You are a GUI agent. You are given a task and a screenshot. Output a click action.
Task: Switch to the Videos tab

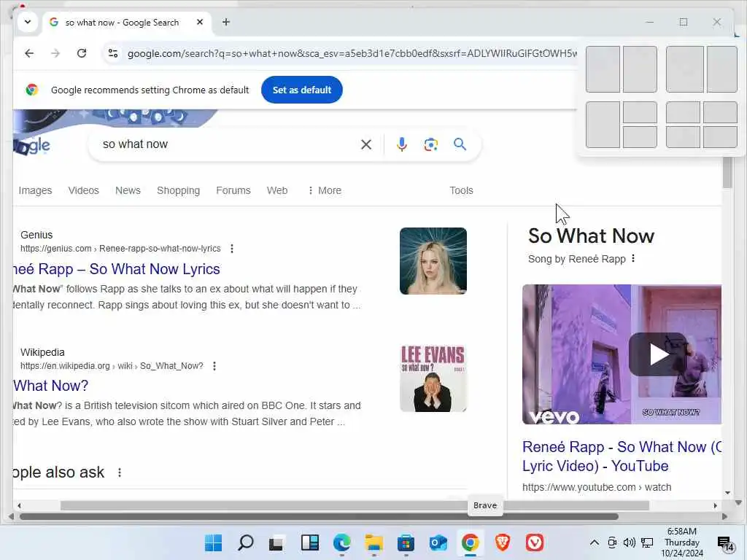(83, 190)
